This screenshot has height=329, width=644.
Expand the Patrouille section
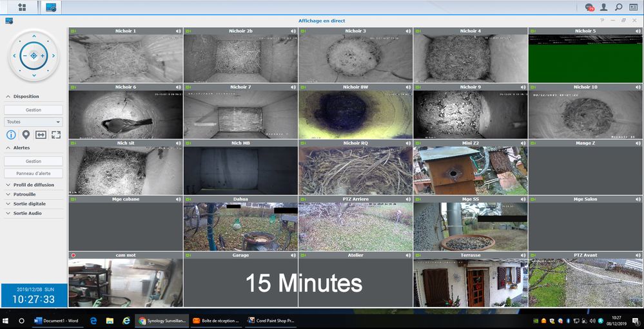pyautogui.click(x=24, y=194)
